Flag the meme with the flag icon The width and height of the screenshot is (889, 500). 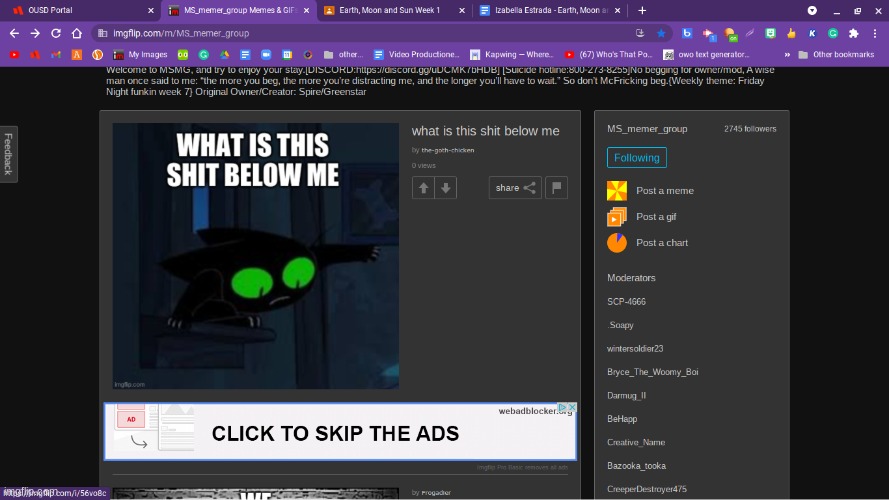pos(556,188)
